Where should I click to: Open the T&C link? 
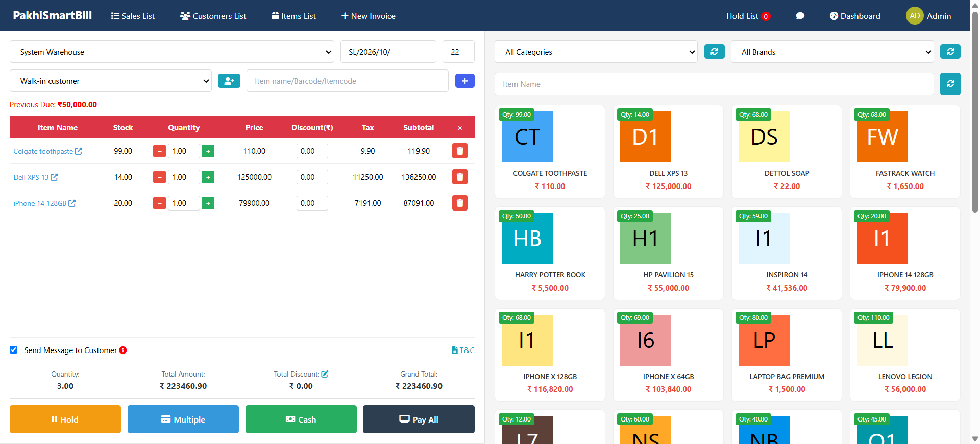[x=463, y=350]
